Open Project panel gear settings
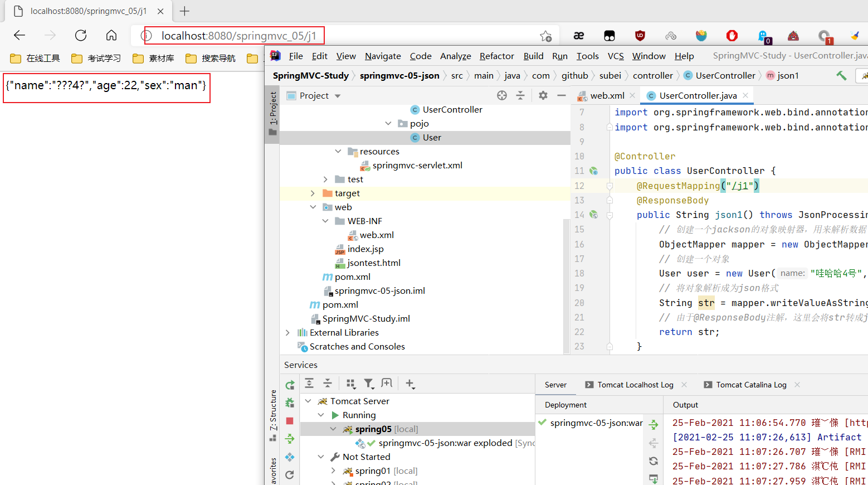Image resolution: width=868 pixels, height=485 pixels. pos(543,95)
